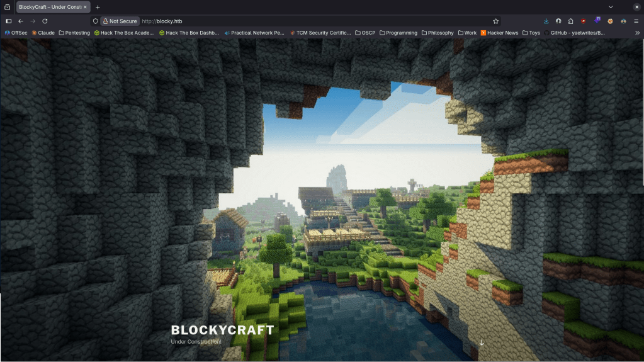Viewport: 644px width, 362px height.
Task: Open the Firefox hamburger application menu
Action: pyautogui.click(x=636, y=21)
